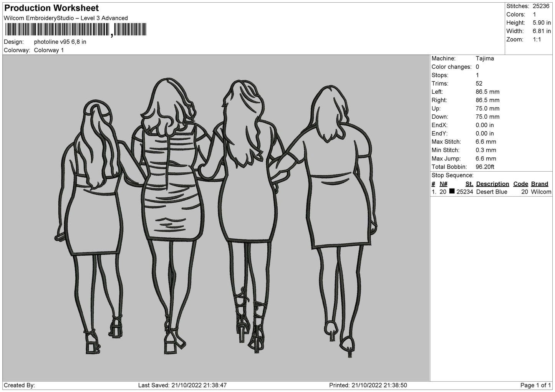This screenshot has width=555, height=392.
Task: Click the Page 1 of 1 indicator
Action: 536,385
